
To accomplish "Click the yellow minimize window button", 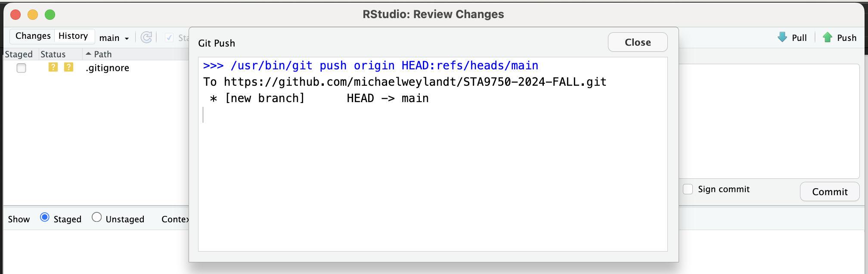I will click(33, 15).
